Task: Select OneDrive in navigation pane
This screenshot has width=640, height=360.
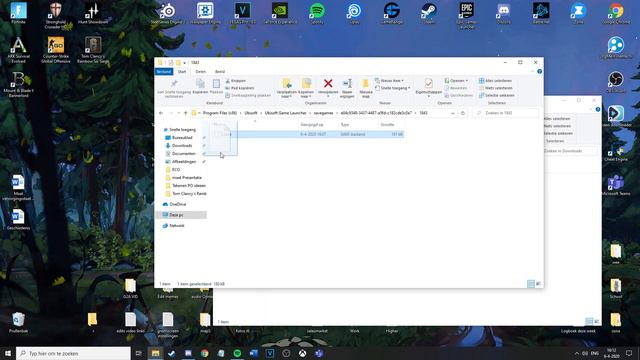Action: tap(178, 204)
